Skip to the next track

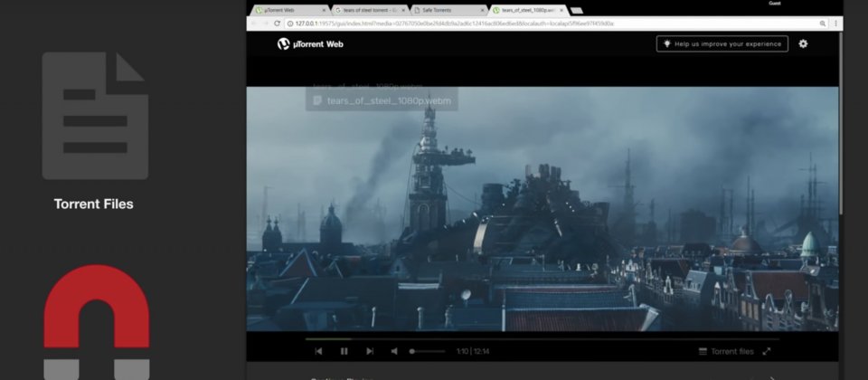tap(370, 351)
